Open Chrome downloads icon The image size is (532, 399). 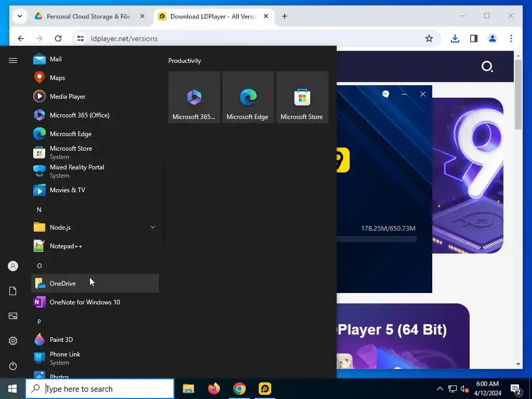click(455, 38)
